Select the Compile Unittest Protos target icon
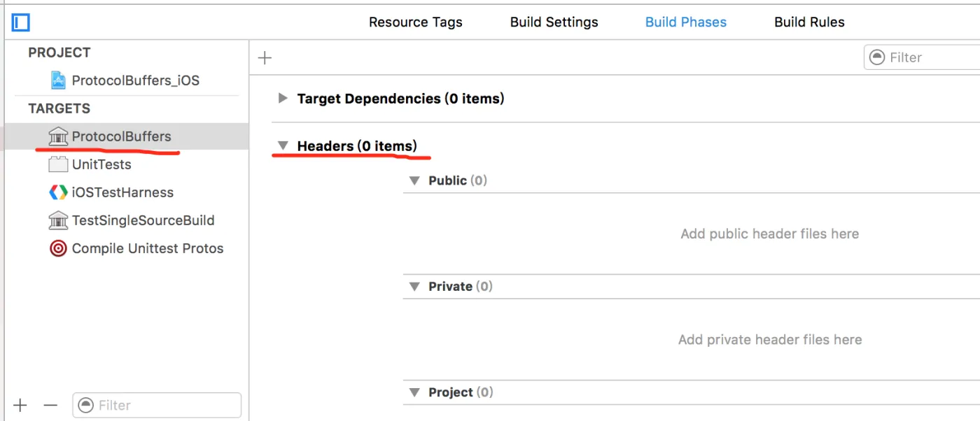The width and height of the screenshot is (980, 421). pos(59,248)
